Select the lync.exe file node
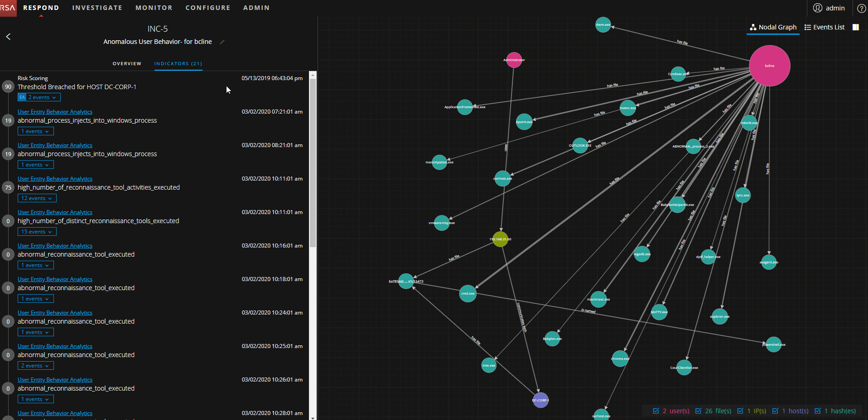868x420 pixels. tap(743, 196)
